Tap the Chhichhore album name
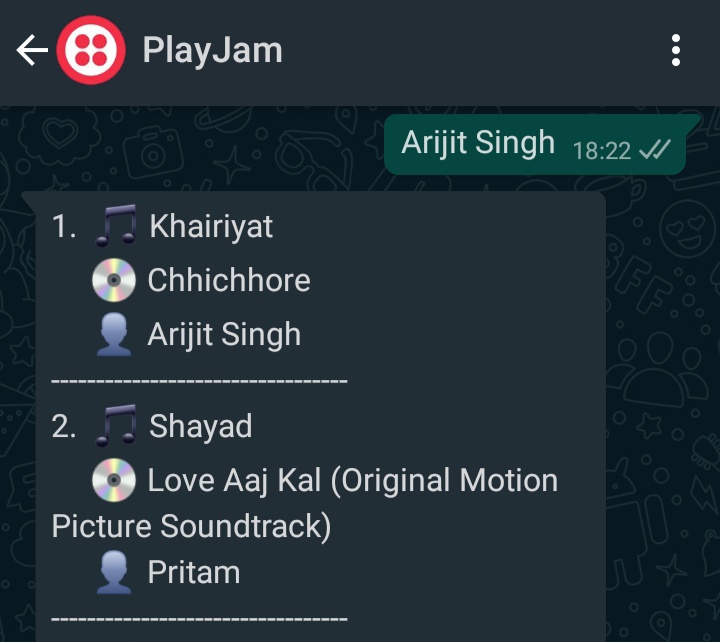720x642 pixels. point(229,280)
